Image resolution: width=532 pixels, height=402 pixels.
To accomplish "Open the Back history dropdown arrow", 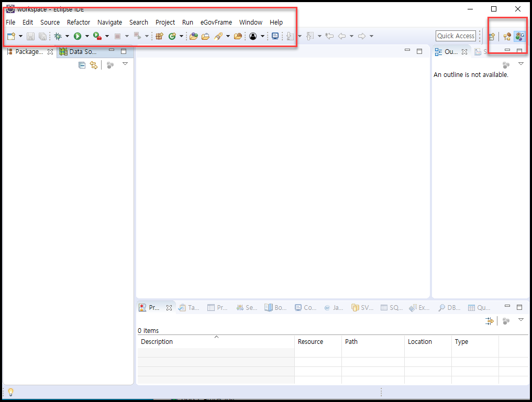I will pyautogui.click(x=351, y=36).
